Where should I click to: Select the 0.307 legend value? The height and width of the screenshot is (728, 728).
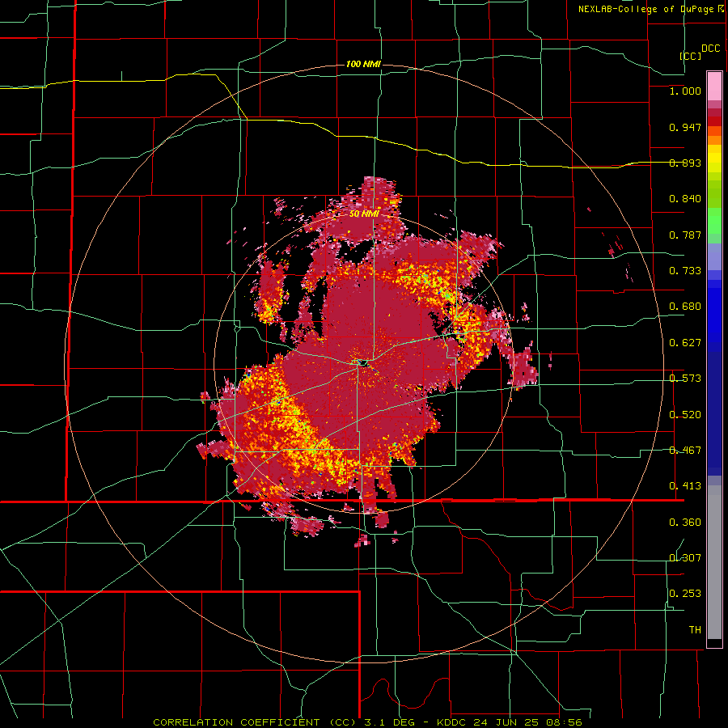click(x=685, y=558)
